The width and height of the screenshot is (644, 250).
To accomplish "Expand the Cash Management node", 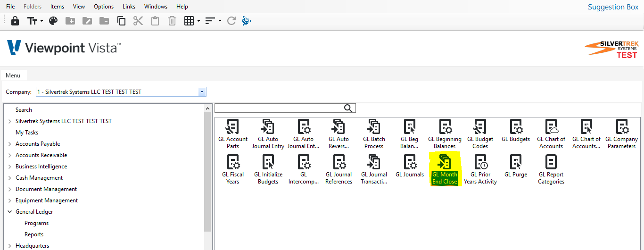I will [x=10, y=178].
